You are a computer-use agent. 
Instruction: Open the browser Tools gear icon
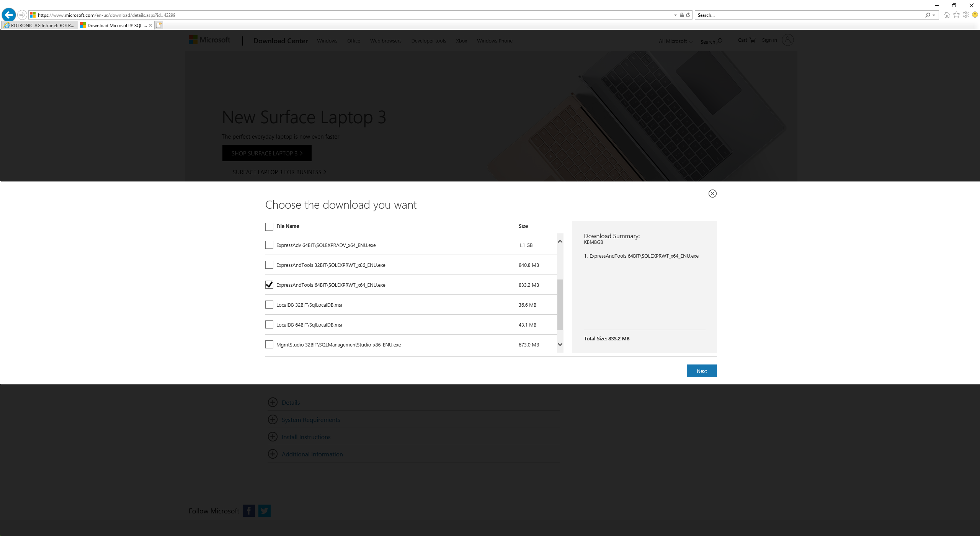coord(966,15)
